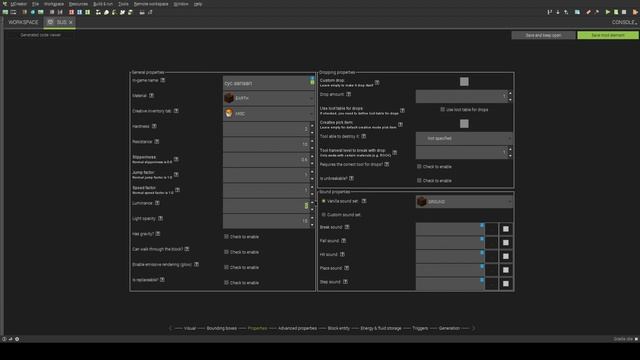Open help icon next to Light opacity

[x=160, y=218]
